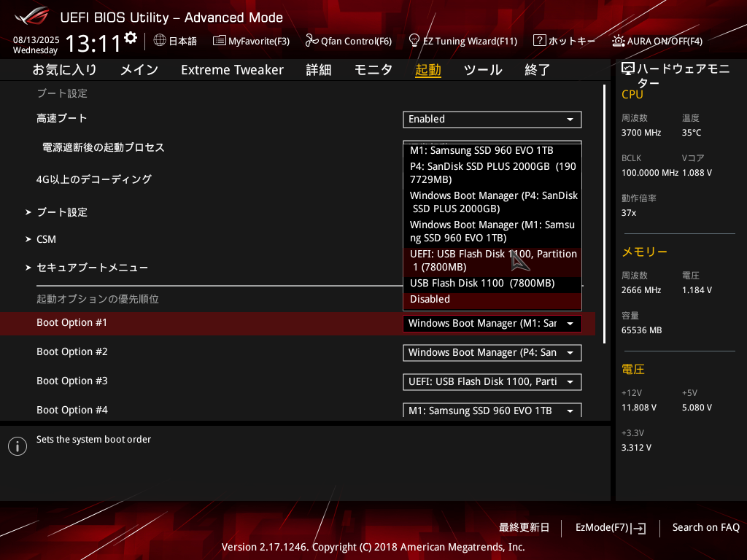Open the Boot Option #1 dropdown

[x=492, y=324]
